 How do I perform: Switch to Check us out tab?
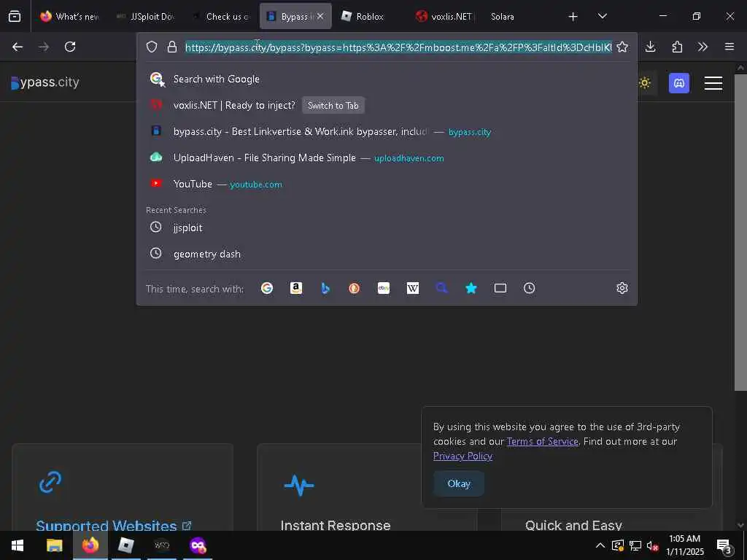220,16
